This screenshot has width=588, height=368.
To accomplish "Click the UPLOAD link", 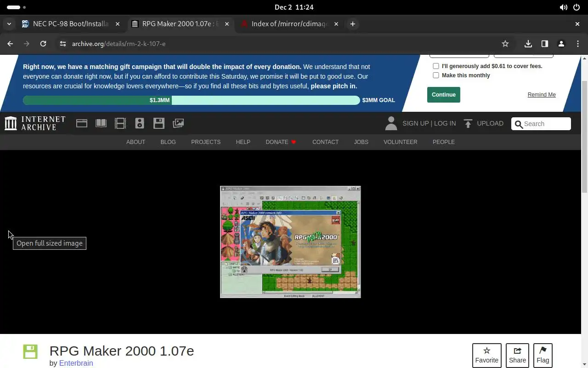I will 490,123.
